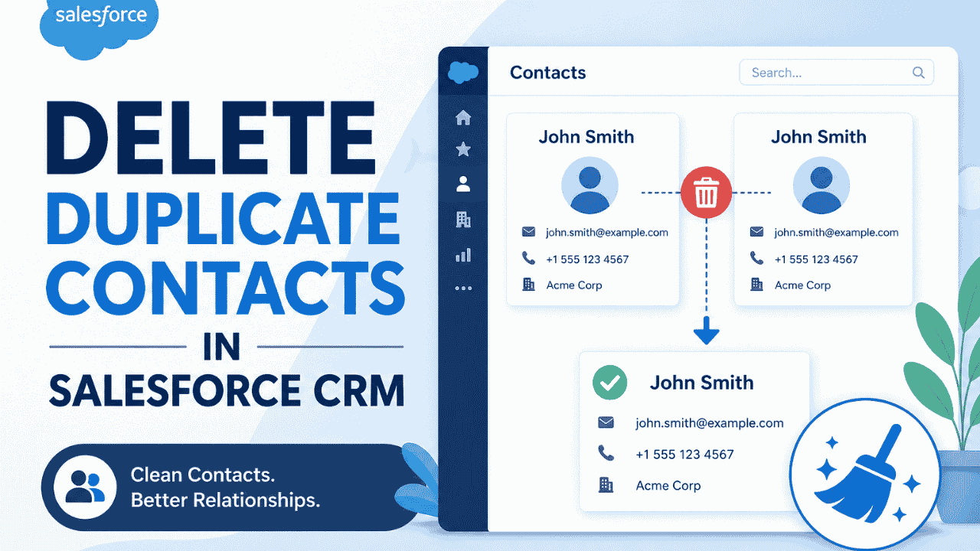Click phone icon in left John Smith card

point(528,259)
